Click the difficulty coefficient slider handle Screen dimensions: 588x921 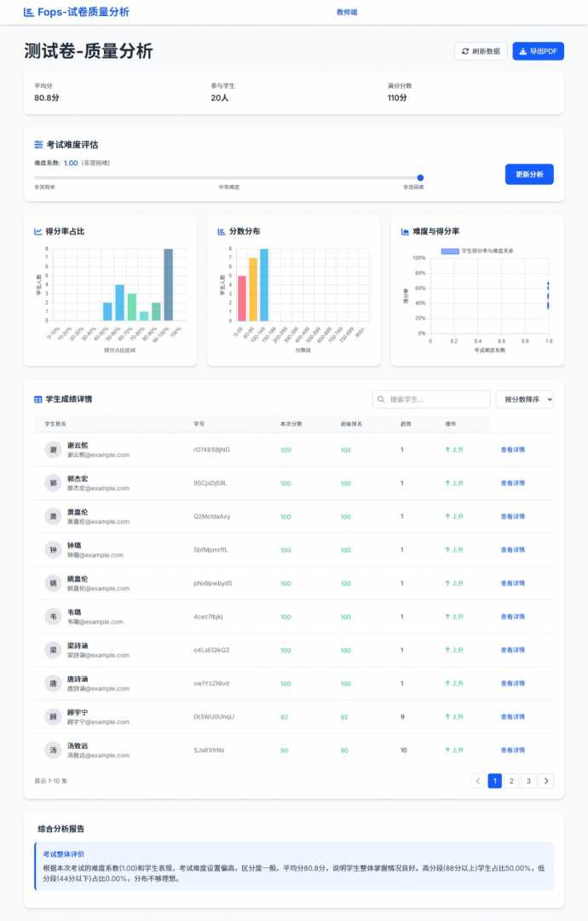[x=420, y=178]
